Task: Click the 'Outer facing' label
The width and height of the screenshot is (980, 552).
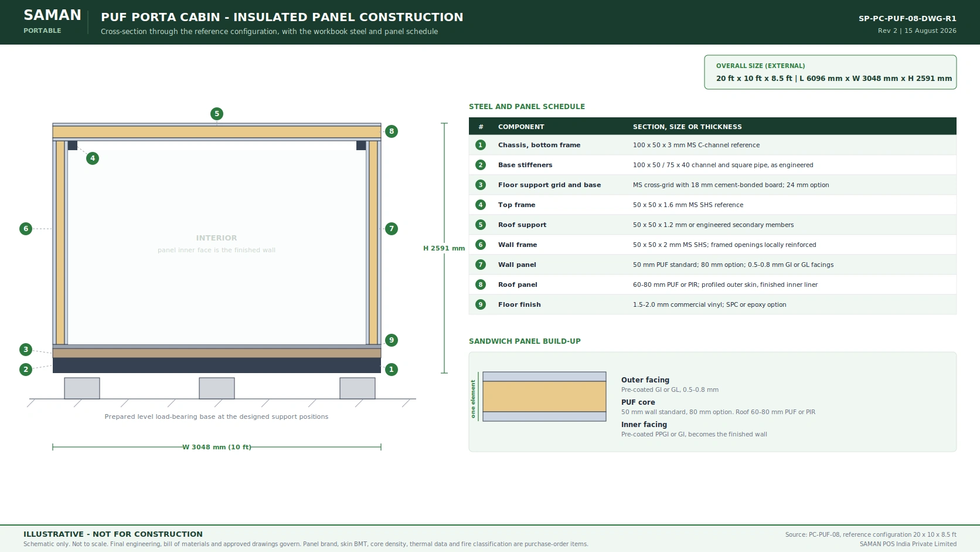Action: (x=645, y=380)
